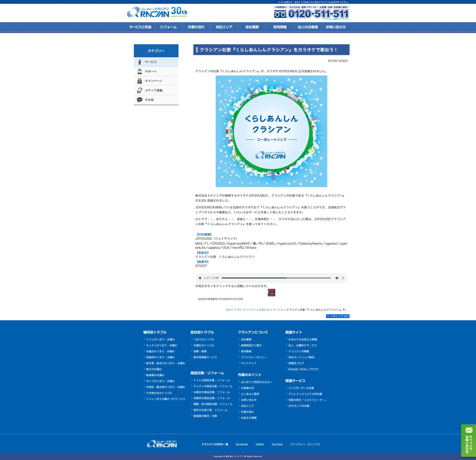Open footer link ディスポーザーの交換
The height and width of the screenshot is (460, 476).
point(301,388)
